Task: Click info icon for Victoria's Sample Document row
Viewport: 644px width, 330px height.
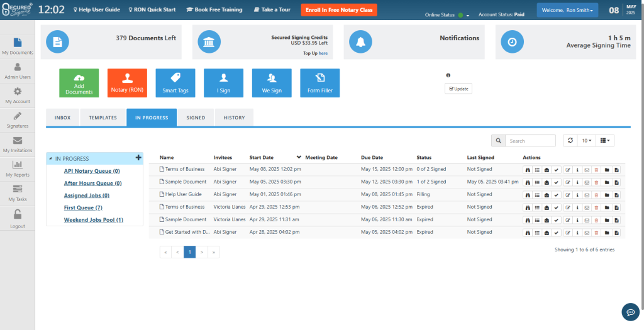Action: 577,219
